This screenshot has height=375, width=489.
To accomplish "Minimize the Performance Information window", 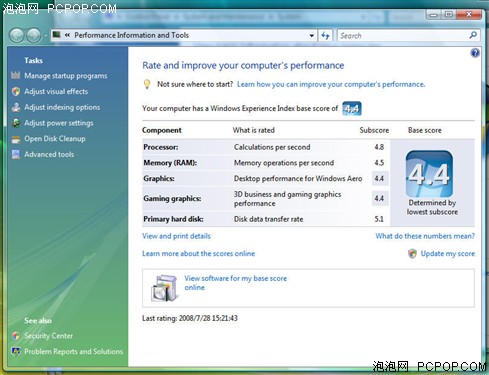I will [433, 15].
